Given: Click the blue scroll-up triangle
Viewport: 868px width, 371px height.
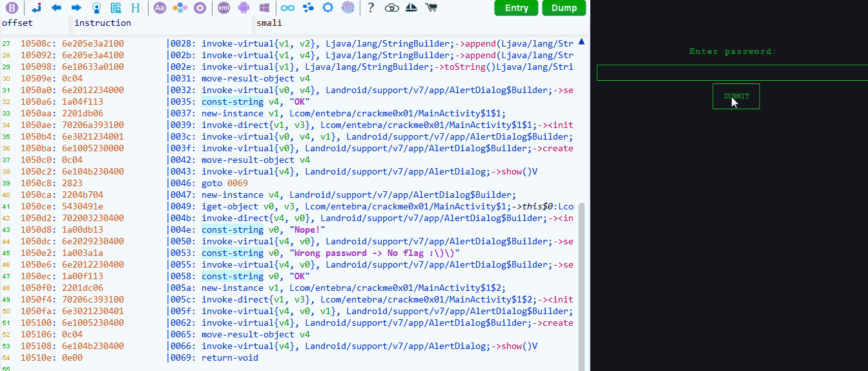Looking at the screenshot, I should pos(581,41).
